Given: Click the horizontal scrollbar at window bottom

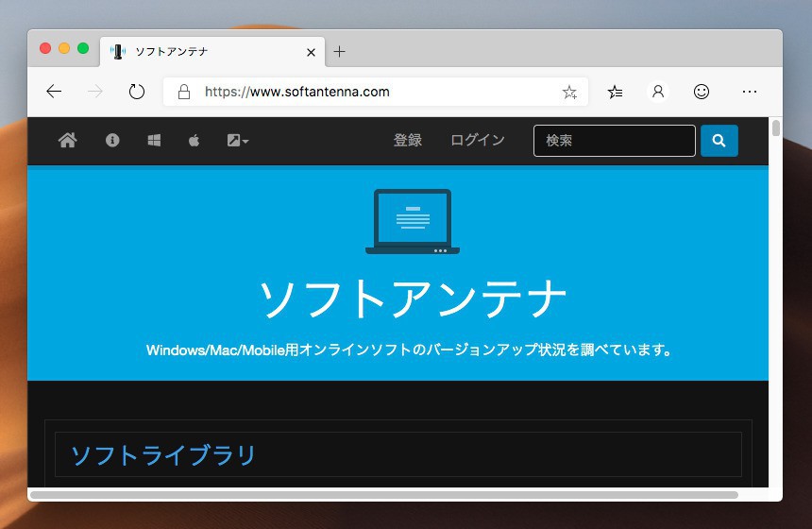Looking at the screenshot, I should 383,495.
